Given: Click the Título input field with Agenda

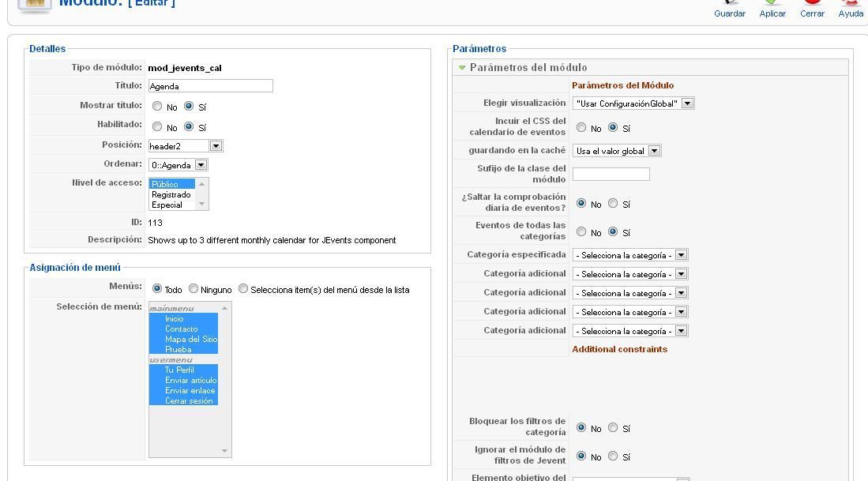Looking at the screenshot, I should [x=210, y=86].
